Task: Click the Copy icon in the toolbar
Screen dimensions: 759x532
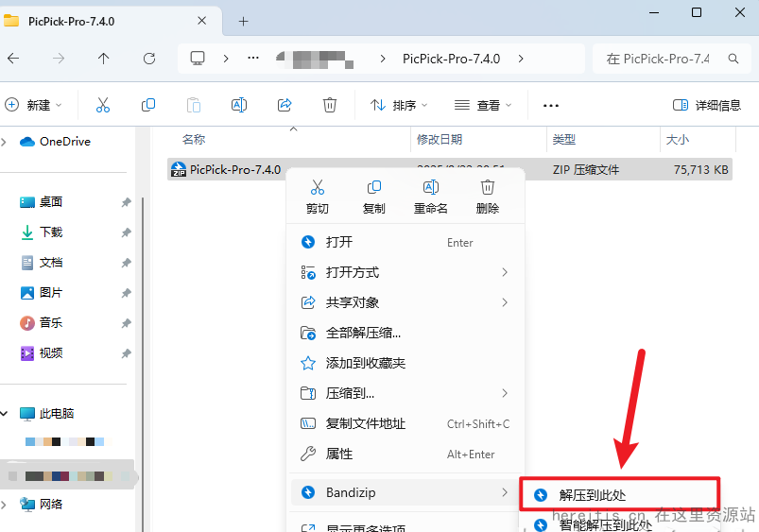Action: coord(148,105)
